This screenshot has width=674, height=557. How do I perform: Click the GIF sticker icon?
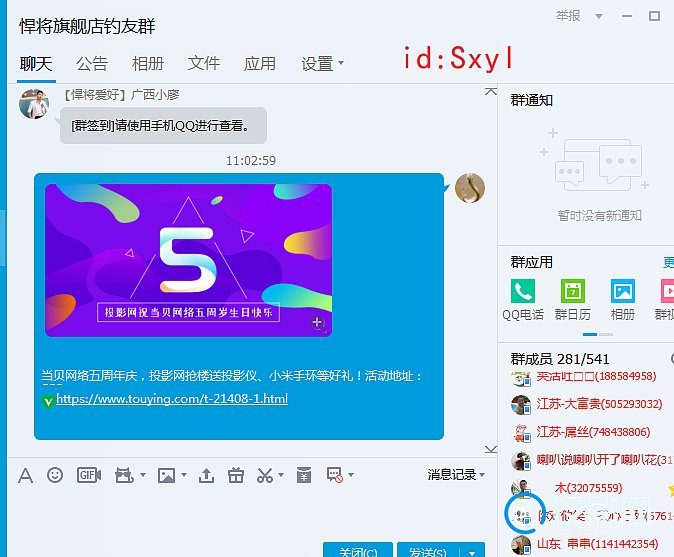pyautogui.click(x=89, y=475)
